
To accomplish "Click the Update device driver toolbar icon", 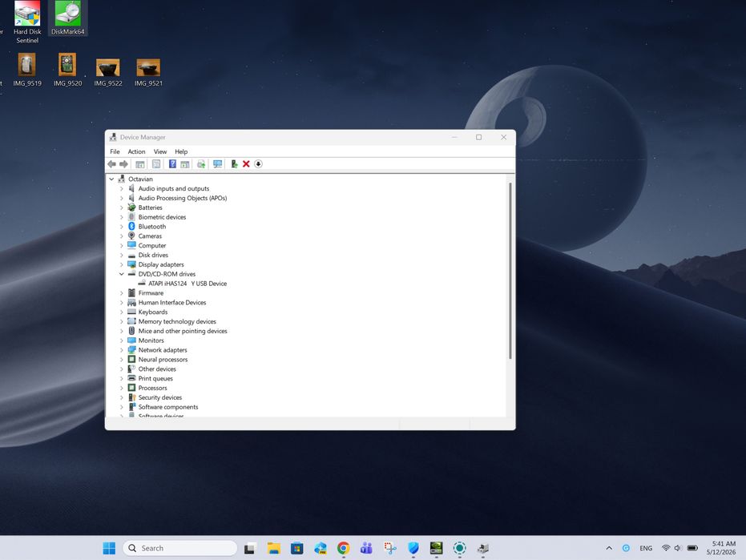I will pos(201,164).
